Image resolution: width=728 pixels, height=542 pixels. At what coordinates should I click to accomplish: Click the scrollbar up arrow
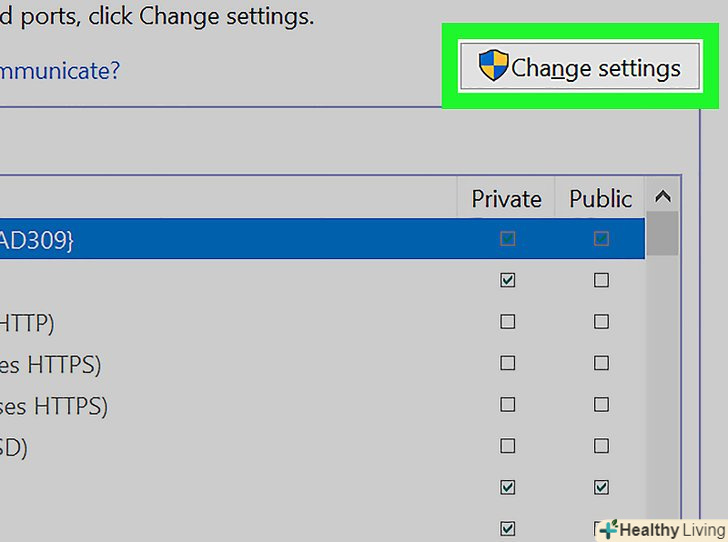(662, 197)
